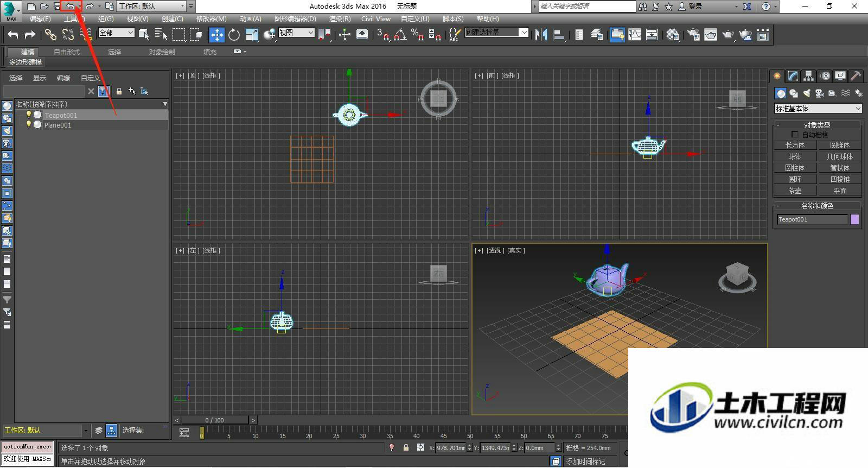
Task: Toggle the Percent Snap icon
Action: pyautogui.click(x=417, y=35)
